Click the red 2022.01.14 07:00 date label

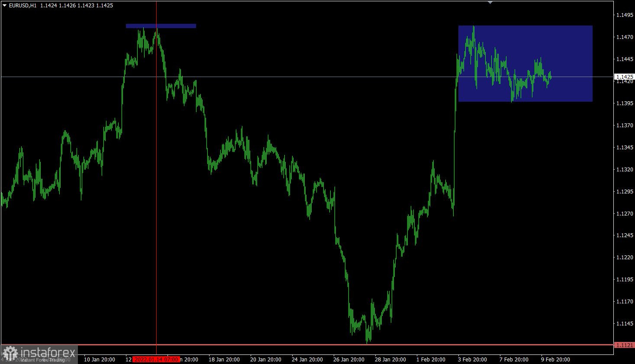click(156, 359)
